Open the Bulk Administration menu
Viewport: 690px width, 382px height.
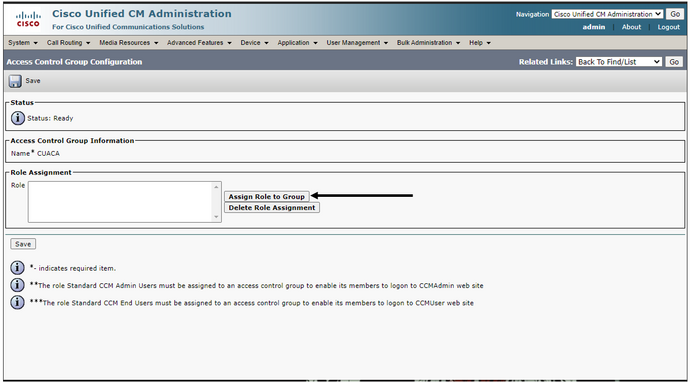coord(429,43)
